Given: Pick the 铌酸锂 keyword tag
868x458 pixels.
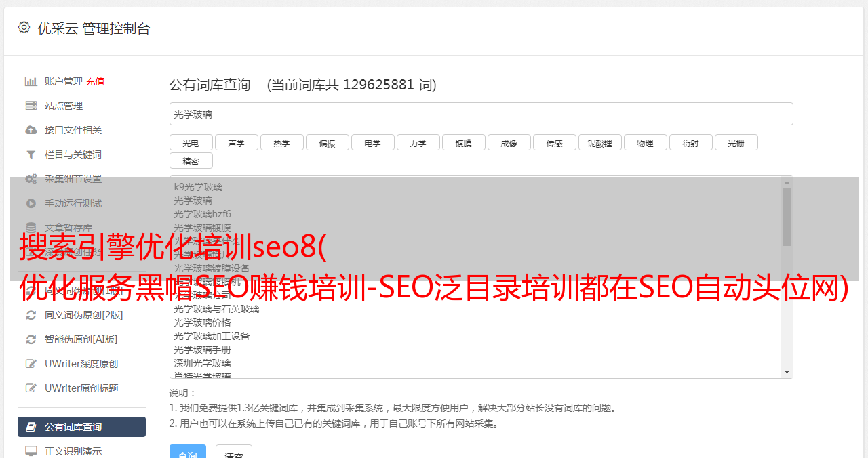Looking at the screenshot, I should tap(599, 142).
